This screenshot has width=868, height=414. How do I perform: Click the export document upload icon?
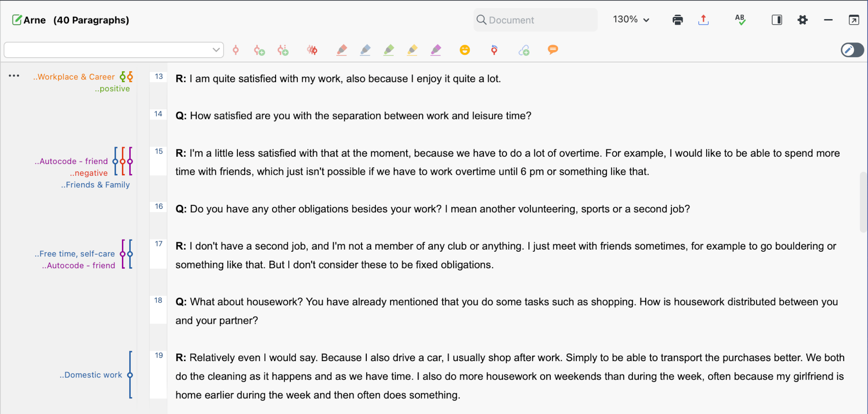[704, 20]
